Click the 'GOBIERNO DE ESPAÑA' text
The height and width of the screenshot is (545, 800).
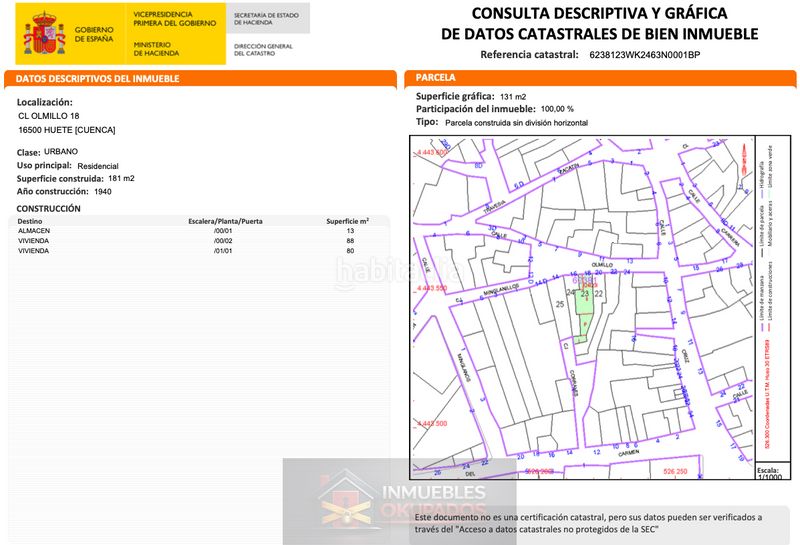[94, 34]
